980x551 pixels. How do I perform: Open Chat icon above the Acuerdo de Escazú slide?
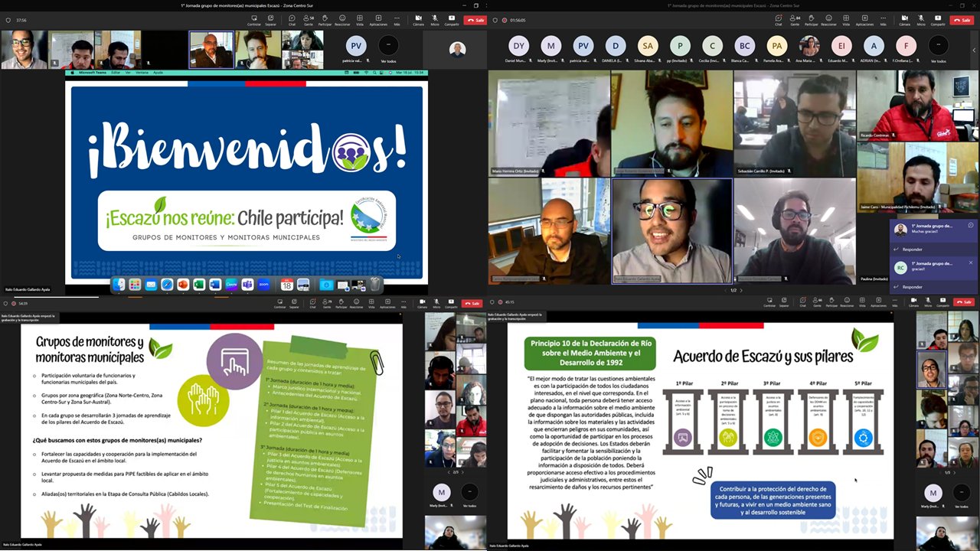802,303
